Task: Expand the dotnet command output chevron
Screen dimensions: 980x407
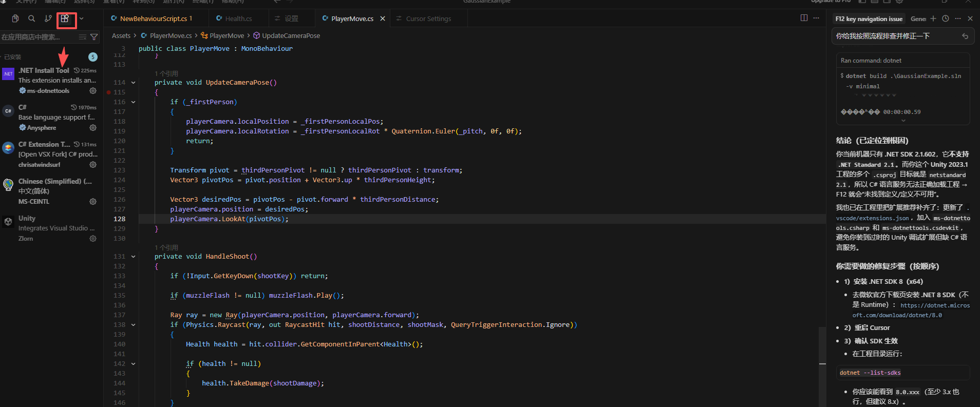Action: (x=903, y=121)
